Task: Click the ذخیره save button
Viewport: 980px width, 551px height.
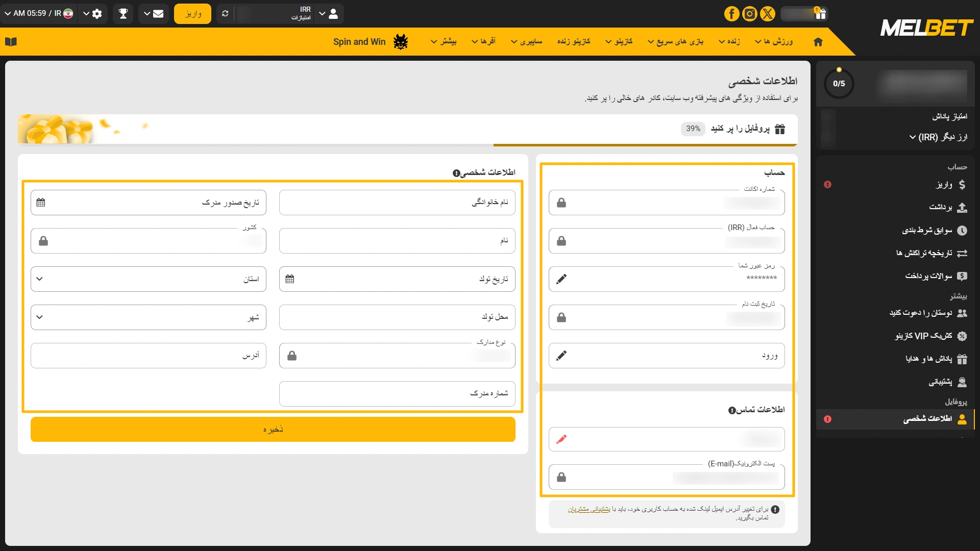Action: (x=273, y=429)
